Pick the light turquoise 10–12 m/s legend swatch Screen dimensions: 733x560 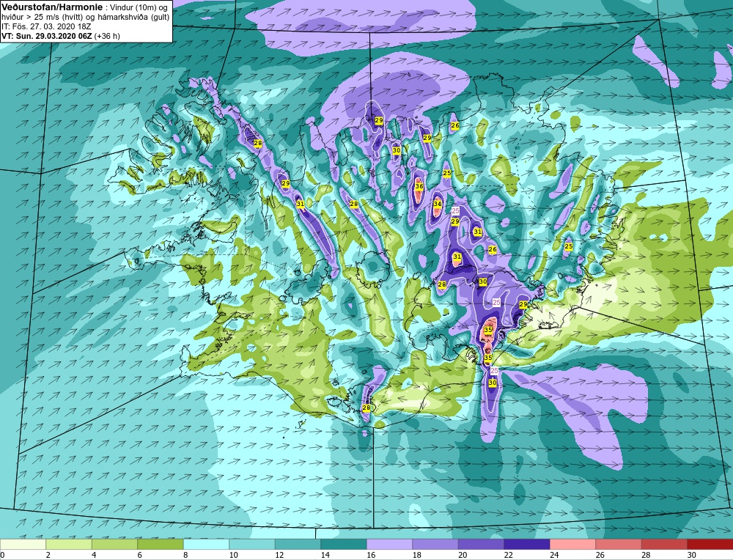coord(252,544)
